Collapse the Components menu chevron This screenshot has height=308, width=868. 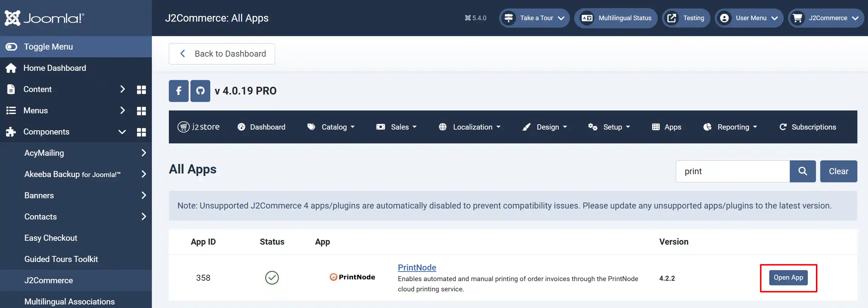[122, 132]
